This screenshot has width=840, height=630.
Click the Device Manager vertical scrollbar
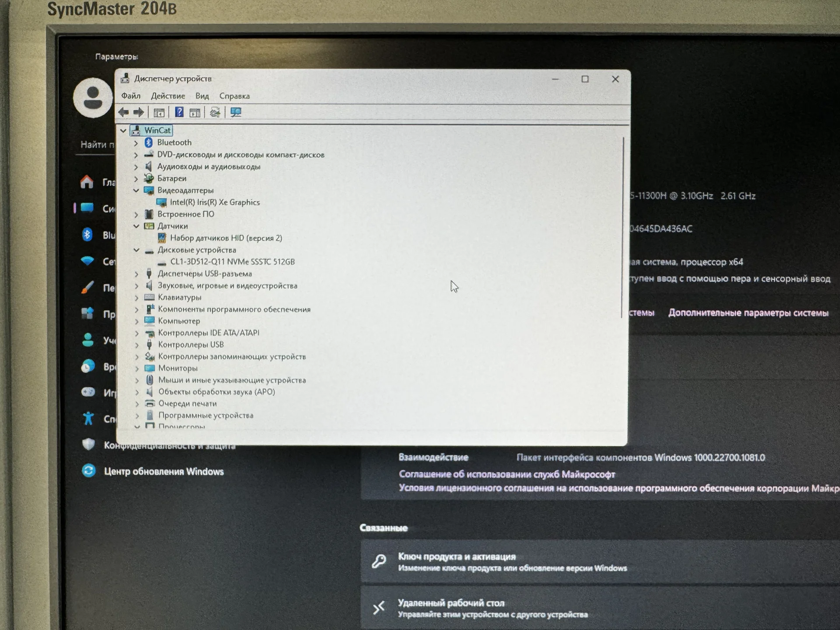pyautogui.click(x=622, y=227)
